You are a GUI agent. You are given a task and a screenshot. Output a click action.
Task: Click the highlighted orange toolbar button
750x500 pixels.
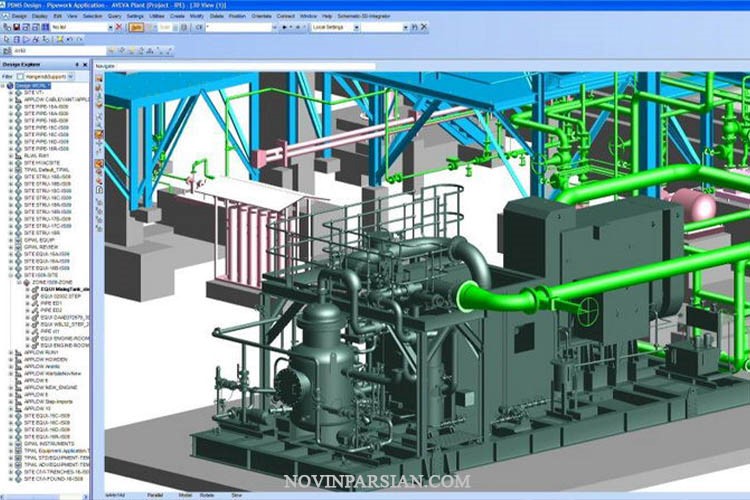tap(137, 28)
